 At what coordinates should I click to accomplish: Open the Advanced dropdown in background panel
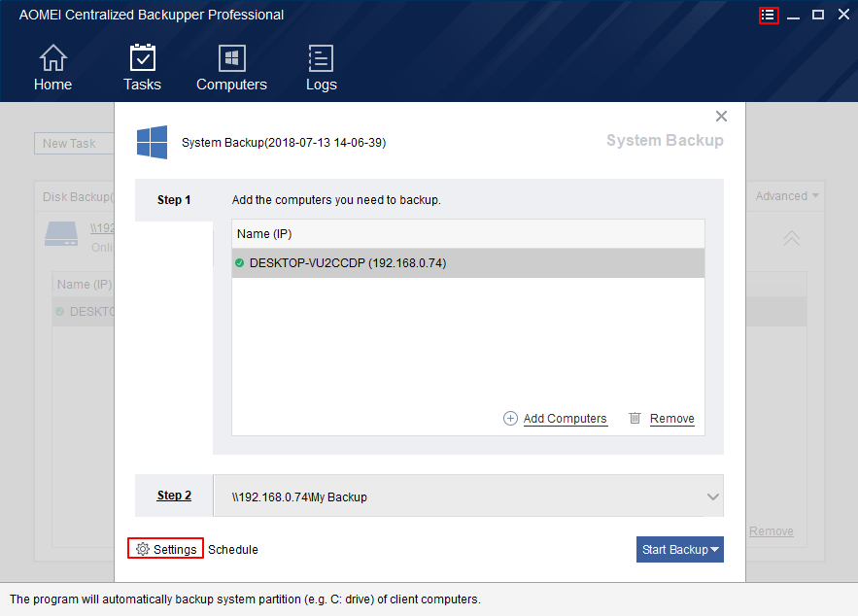point(787,196)
